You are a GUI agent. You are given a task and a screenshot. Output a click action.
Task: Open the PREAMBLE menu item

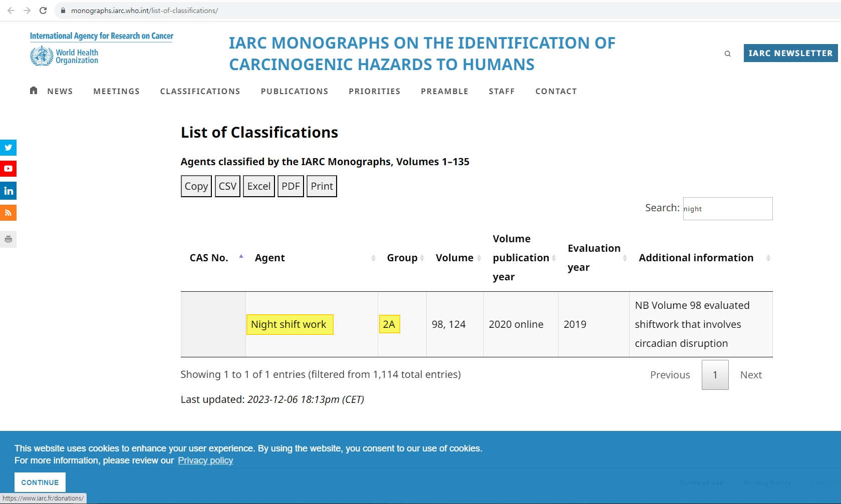(445, 91)
